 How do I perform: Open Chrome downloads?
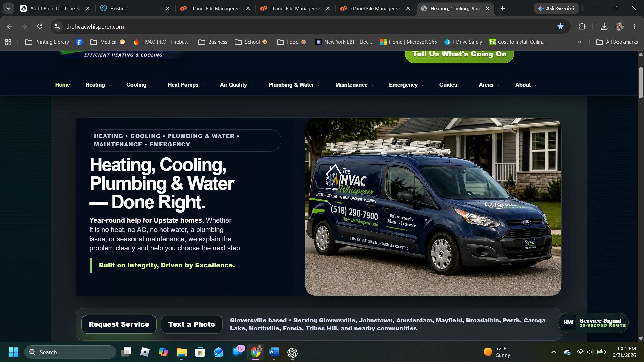[x=604, y=26]
